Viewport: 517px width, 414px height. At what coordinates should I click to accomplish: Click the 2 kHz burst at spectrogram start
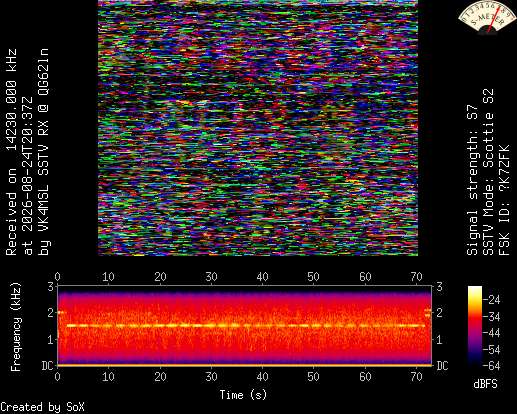click(61, 312)
